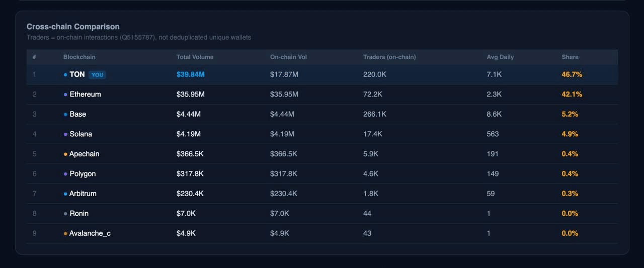The width and height of the screenshot is (644, 268).
Task: Click the Blockchain column header
Action: [79, 57]
